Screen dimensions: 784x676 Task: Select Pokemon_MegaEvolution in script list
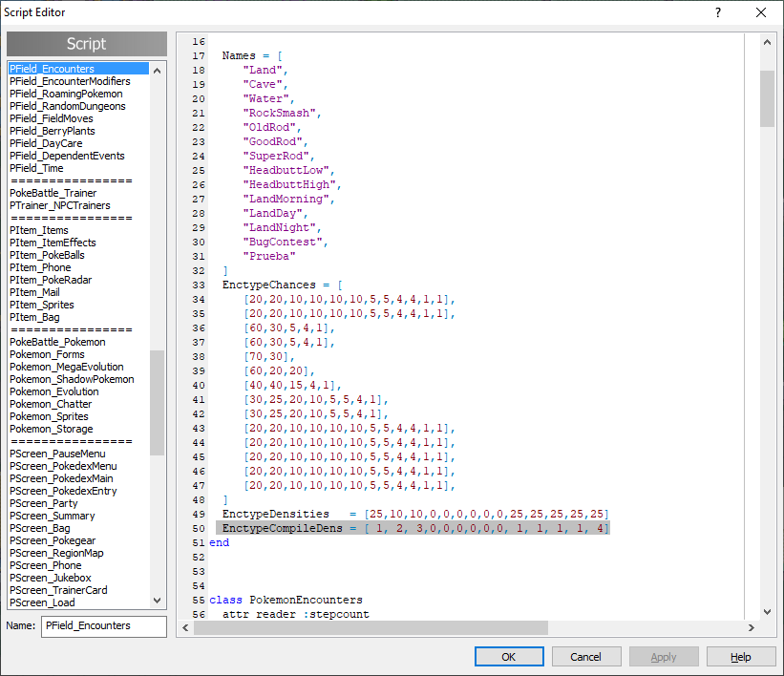(x=67, y=367)
